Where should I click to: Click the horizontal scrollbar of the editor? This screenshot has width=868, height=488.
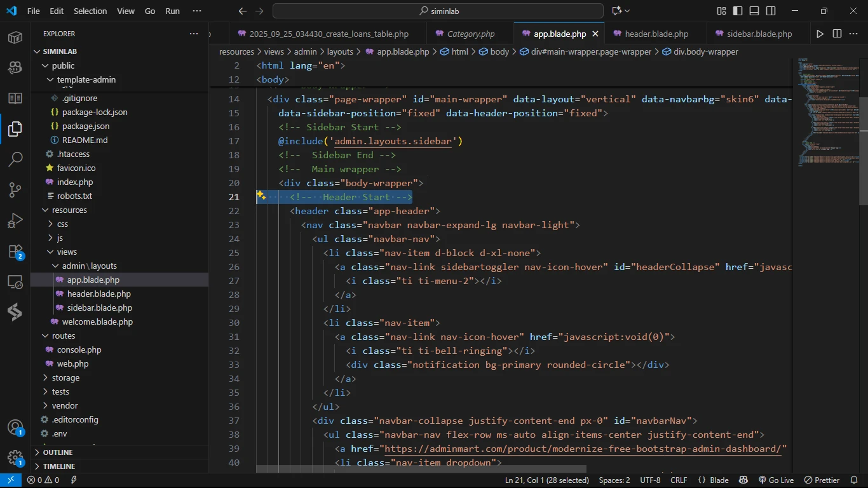coord(421,470)
